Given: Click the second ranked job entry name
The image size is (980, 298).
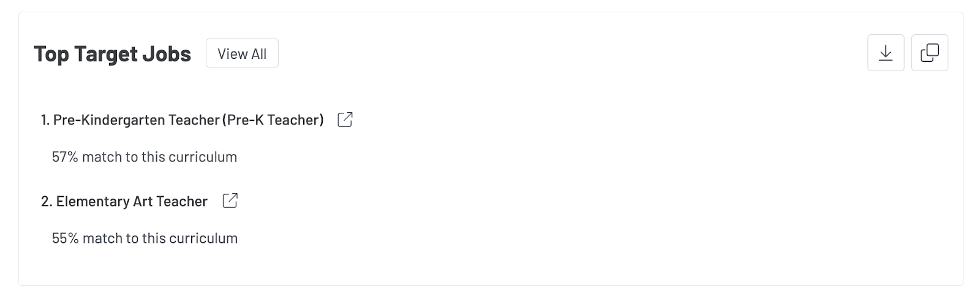Looking at the screenshot, I should (131, 201).
